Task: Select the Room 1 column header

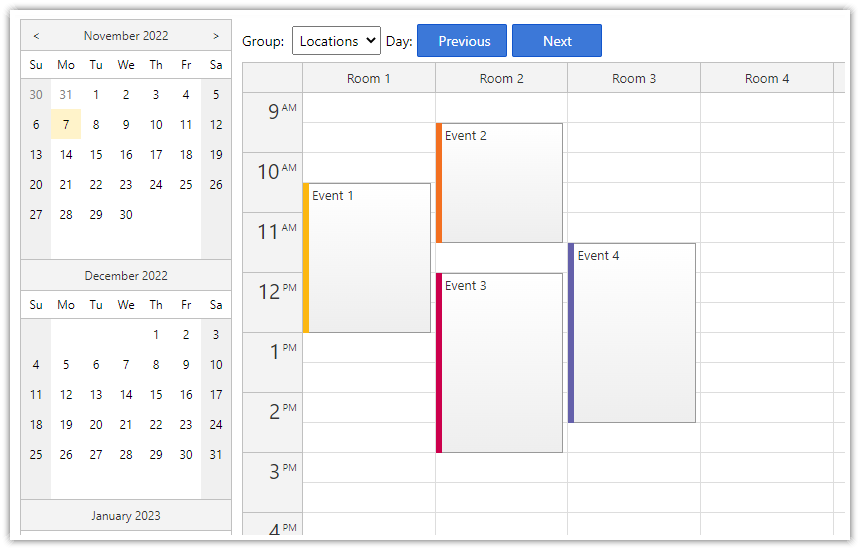Action: point(368,78)
